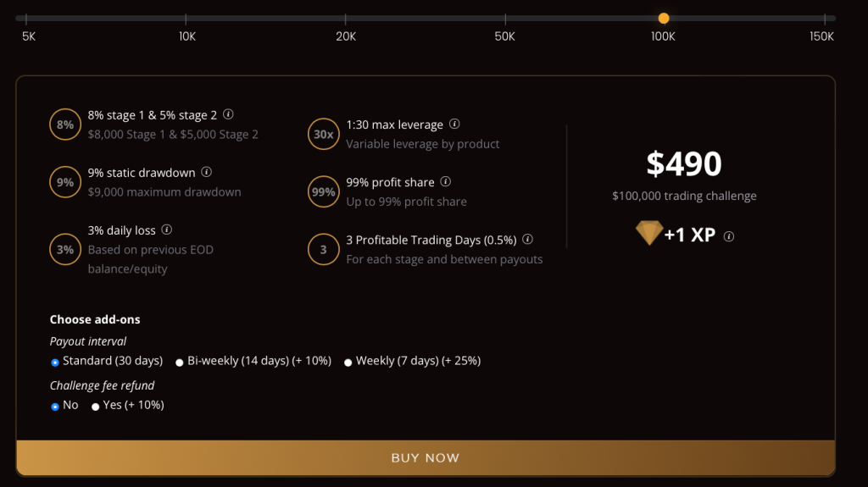Screen dimensions: 868x487
Task: Click info icon next to 99% profit share
Action: 446,182
